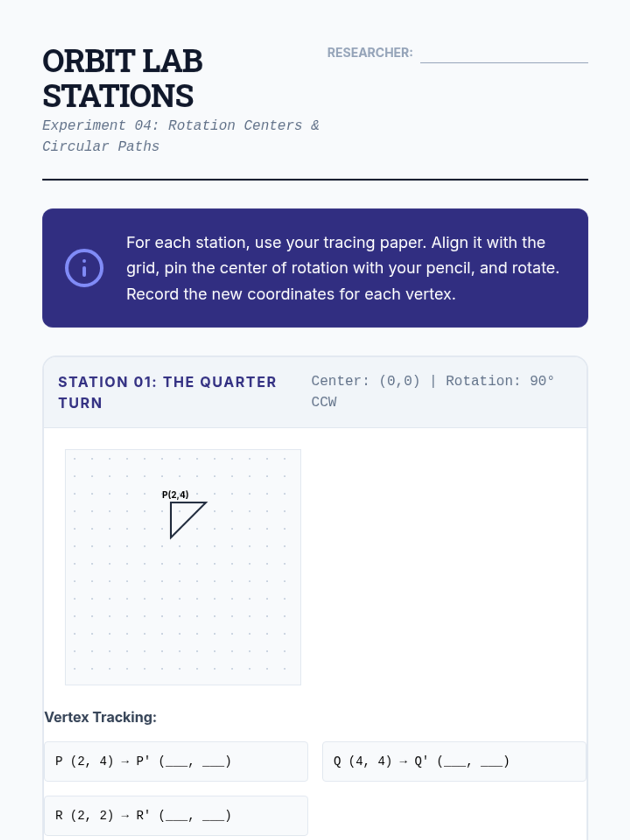The height and width of the screenshot is (840, 630).
Task: Click the dot grid coordinate plane
Action: pyautogui.click(x=183, y=567)
